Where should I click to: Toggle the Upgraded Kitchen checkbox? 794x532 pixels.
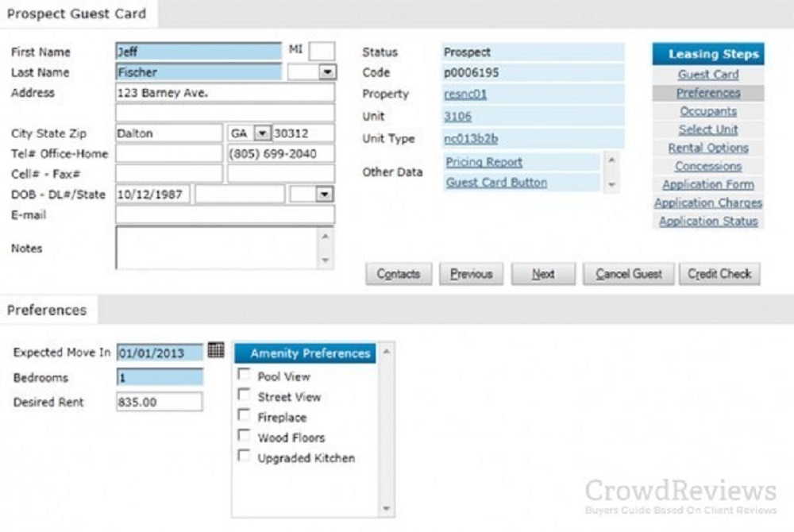pos(245,457)
